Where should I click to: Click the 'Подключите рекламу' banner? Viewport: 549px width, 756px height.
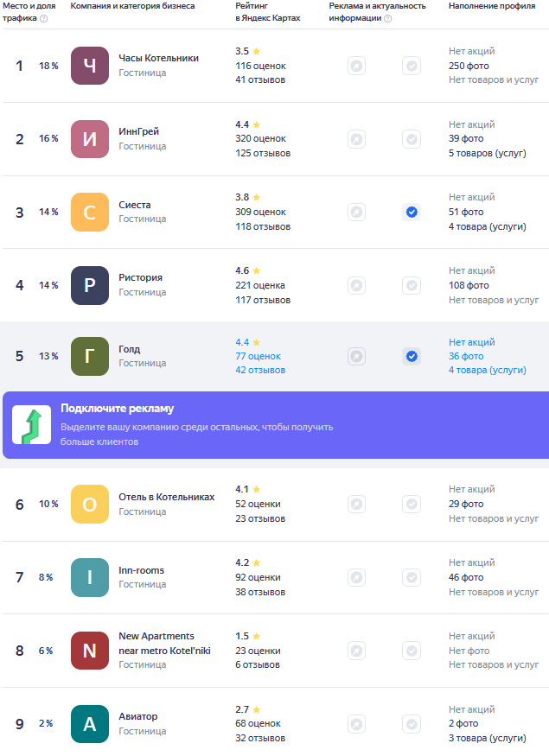pyautogui.click(x=276, y=425)
